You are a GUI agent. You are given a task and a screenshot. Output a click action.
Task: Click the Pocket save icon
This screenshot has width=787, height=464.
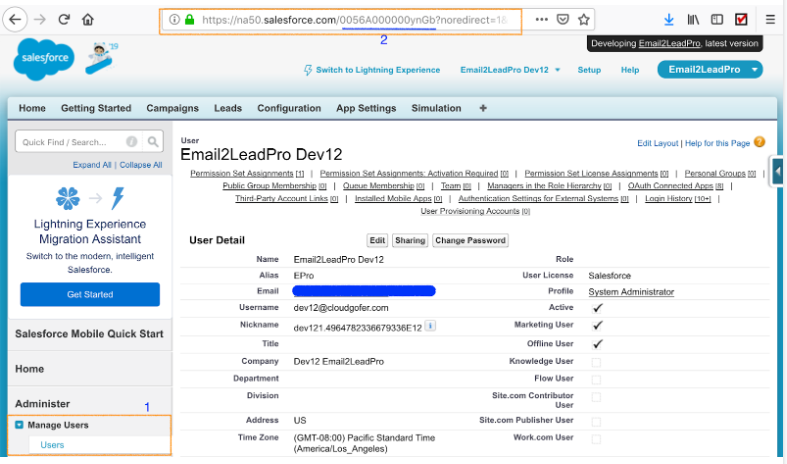563,20
